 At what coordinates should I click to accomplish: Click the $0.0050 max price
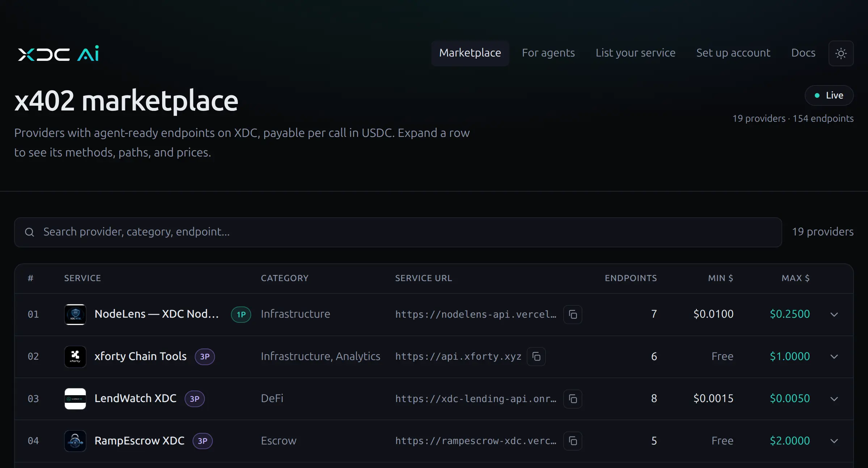790,398
